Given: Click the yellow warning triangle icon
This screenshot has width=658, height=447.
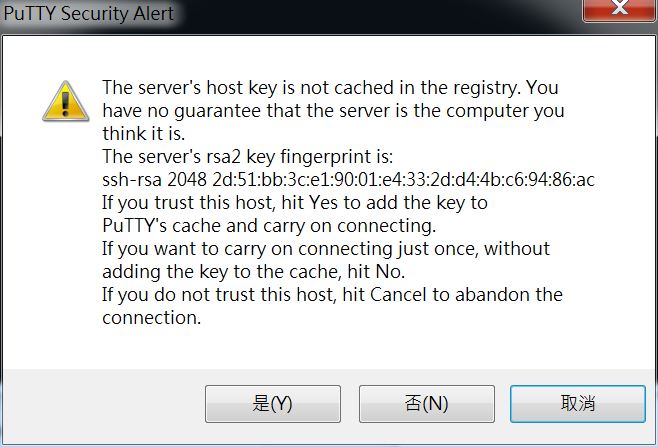Looking at the screenshot, I should (x=65, y=101).
